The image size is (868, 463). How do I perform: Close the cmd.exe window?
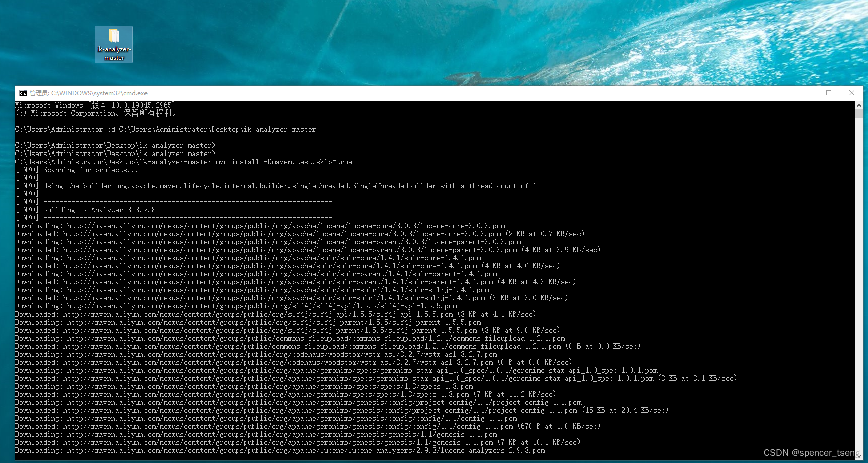[x=852, y=93]
